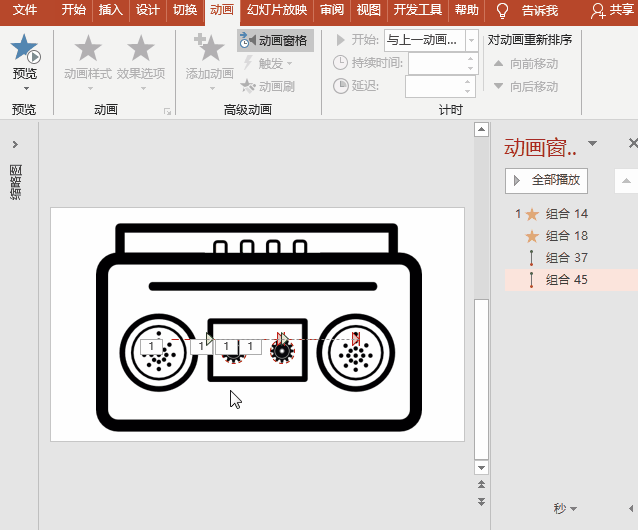Image resolution: width=638 pixels, height=530 pixels.
Task: Open the Preview dropdown arrow
Action: point(26,88)
